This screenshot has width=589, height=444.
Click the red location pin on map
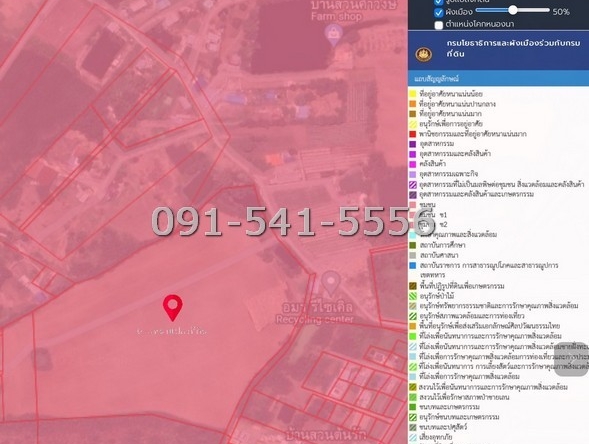pos(172,308)
